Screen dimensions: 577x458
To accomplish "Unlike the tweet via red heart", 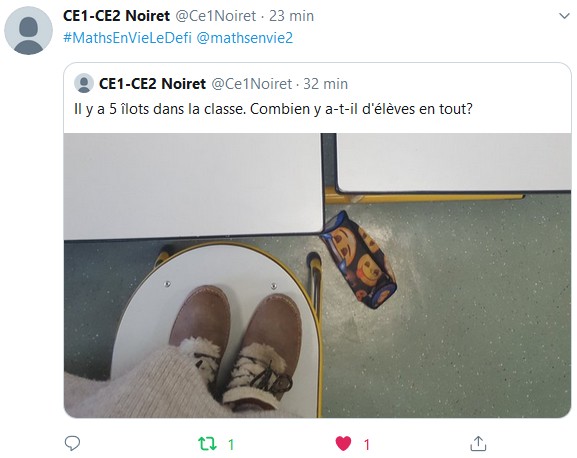I will pyautogui.click(x=343, y=444).
